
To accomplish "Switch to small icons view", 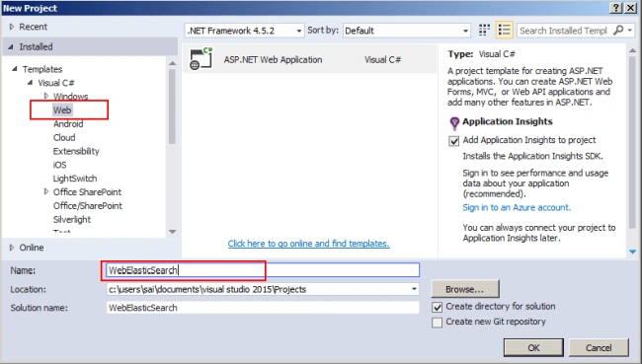I will 484,31.
